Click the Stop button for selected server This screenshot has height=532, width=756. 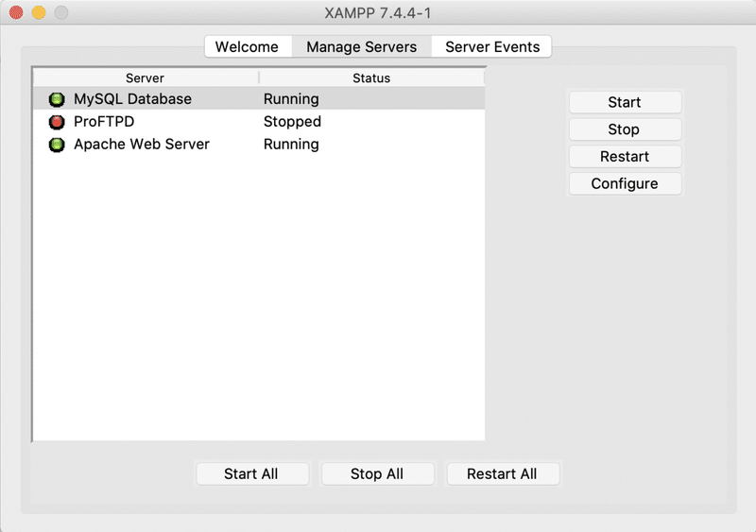(625, 129)
